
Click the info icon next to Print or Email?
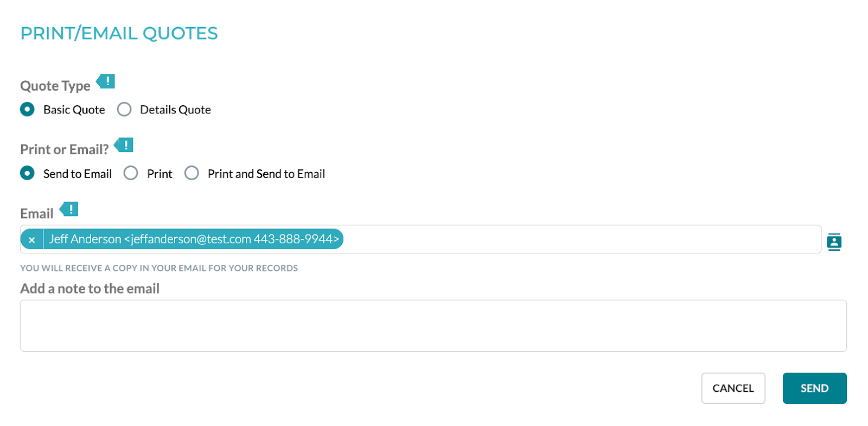click(124, 145)
